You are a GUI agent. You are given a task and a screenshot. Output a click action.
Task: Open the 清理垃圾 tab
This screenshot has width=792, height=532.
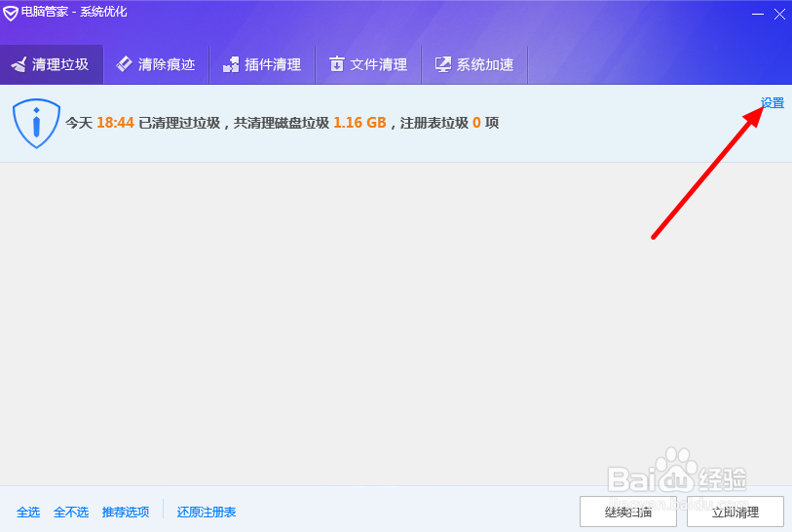(52, 64)
